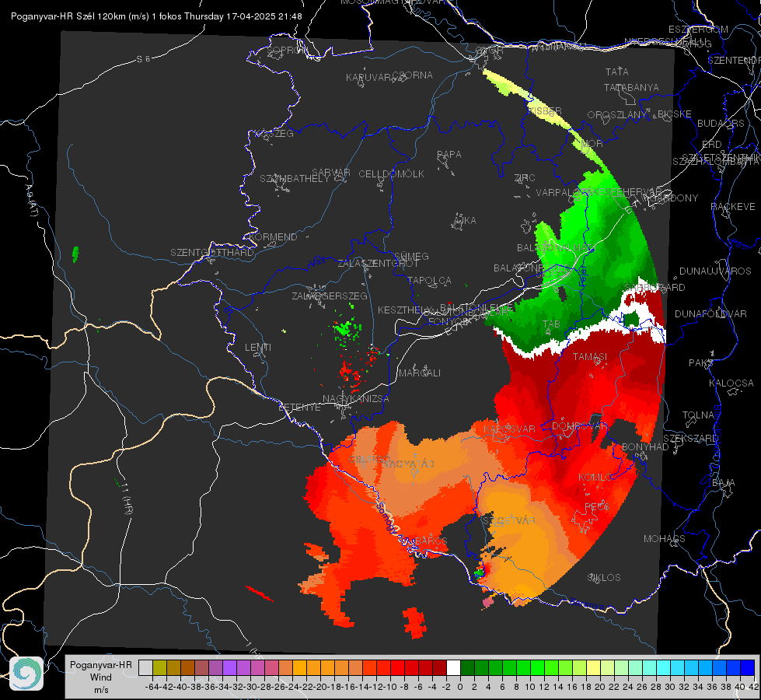Click the BARCS label

[431, 541]
